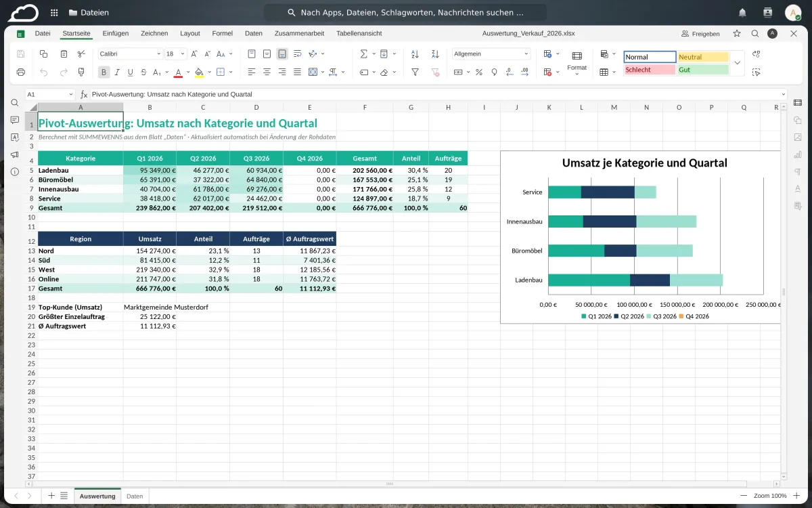The height and width of the screenshot is (508, 812).
Task: Click the Freigeben share button
Action: pyautogui.click(x=700, y=33)
